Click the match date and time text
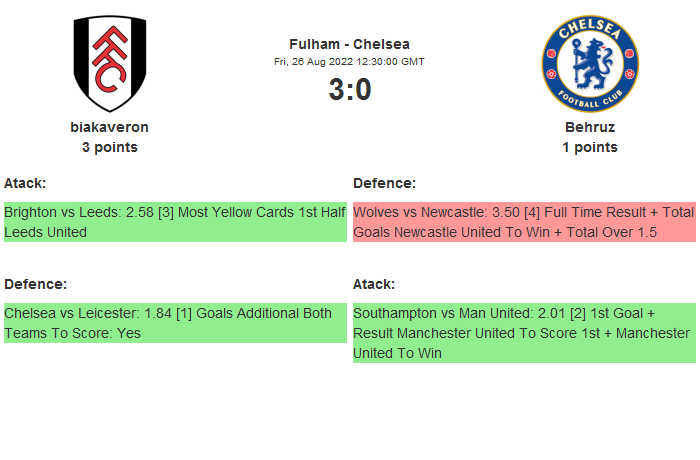Screen dimensions: 700x460 (349, 61)
